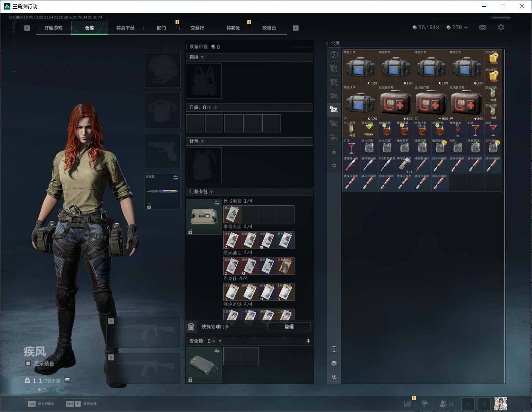Show help for 安全箱 question mark
Image resolution: width=532 pixels, height=412 pixels.
[220, 341]
